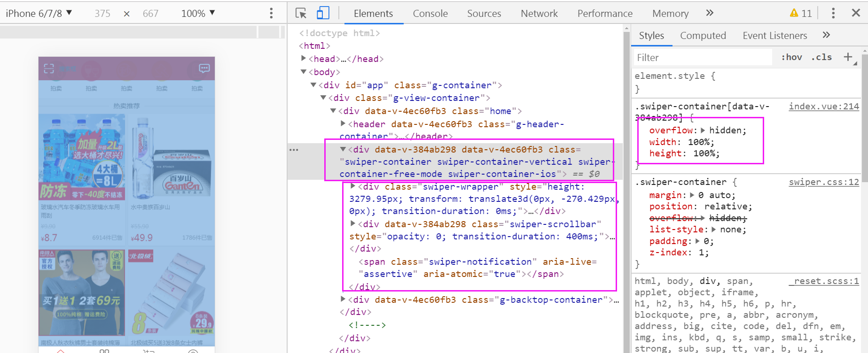Screen dimensions: 868x353
Task: Open the Network tab
Action: pos(539,14)
